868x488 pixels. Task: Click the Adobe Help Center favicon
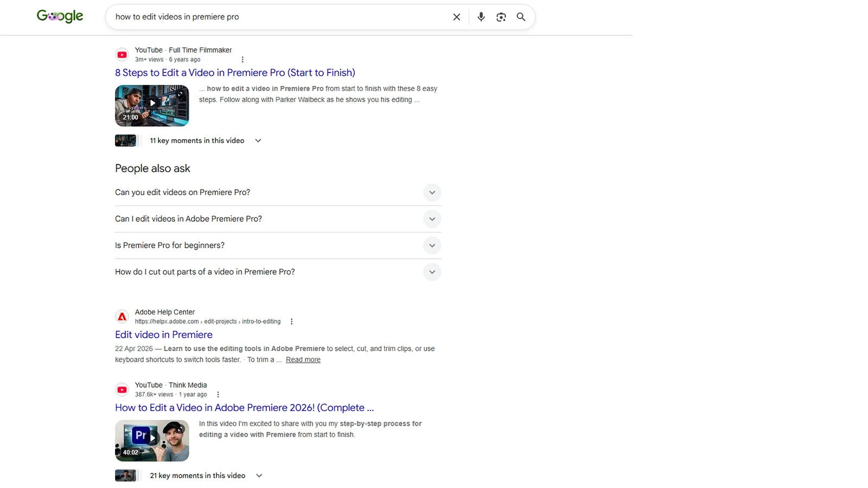(x=122, y=317)
